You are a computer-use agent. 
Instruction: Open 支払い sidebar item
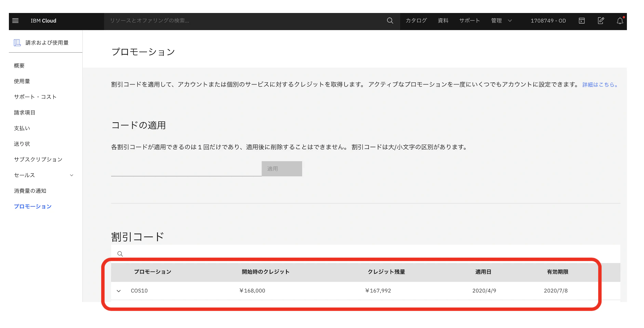[x=22, y=128]
